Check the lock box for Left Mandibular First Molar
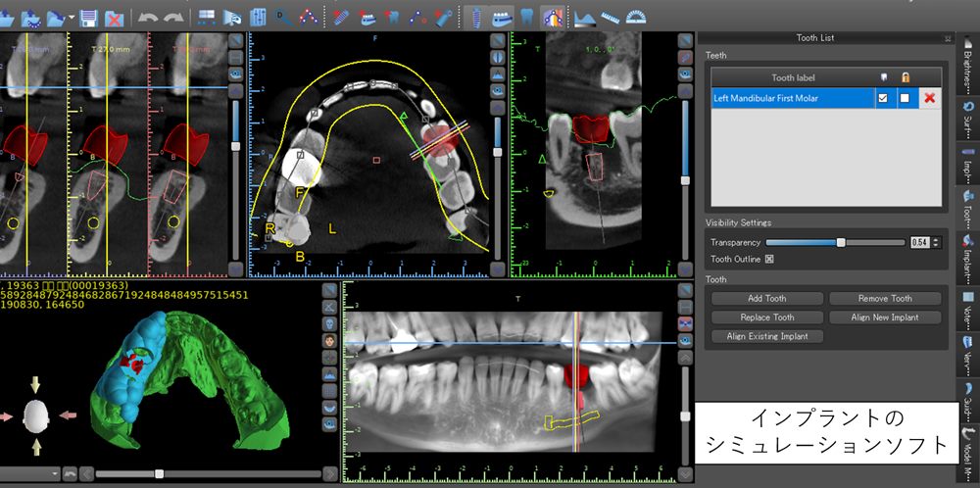Image resolution: width=980 pixels, height=488 pixels. point(905,98)
